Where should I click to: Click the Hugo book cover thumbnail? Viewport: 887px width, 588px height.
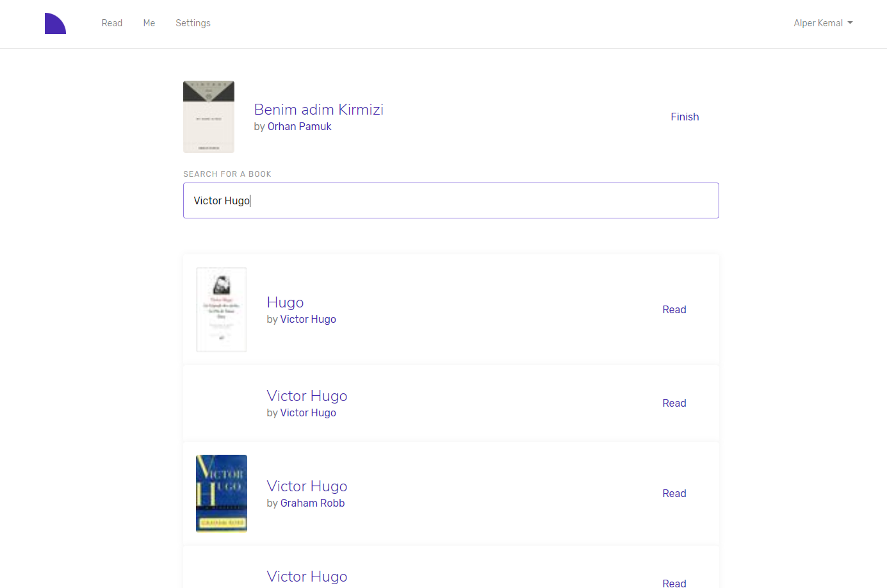click(222, 309)
